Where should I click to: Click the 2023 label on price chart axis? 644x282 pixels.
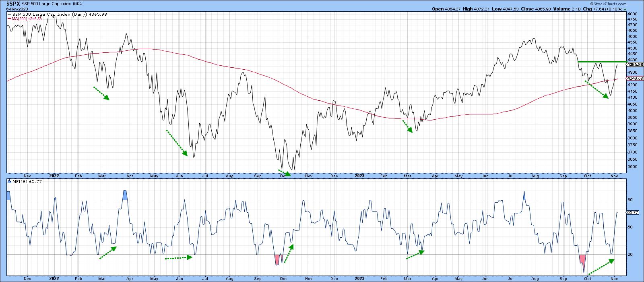(359, 176)
